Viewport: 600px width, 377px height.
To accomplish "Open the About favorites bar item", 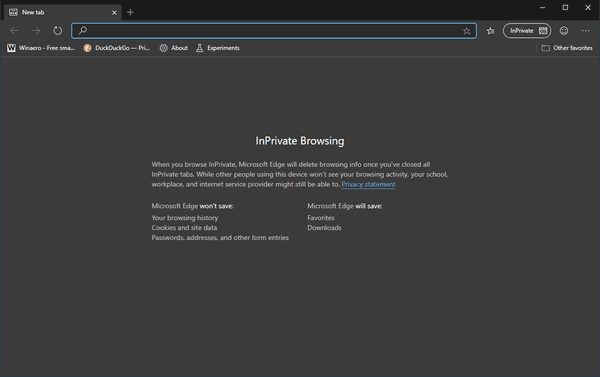I will pos(174,48).
